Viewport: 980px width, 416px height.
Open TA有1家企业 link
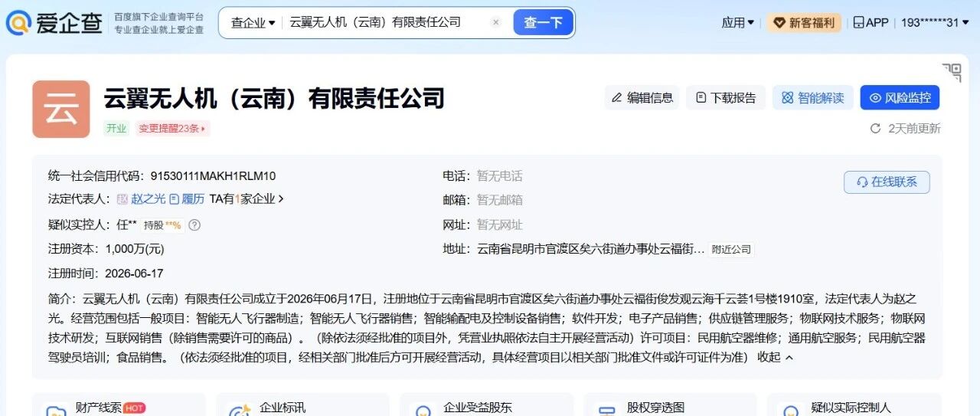[x=247, y=199]
